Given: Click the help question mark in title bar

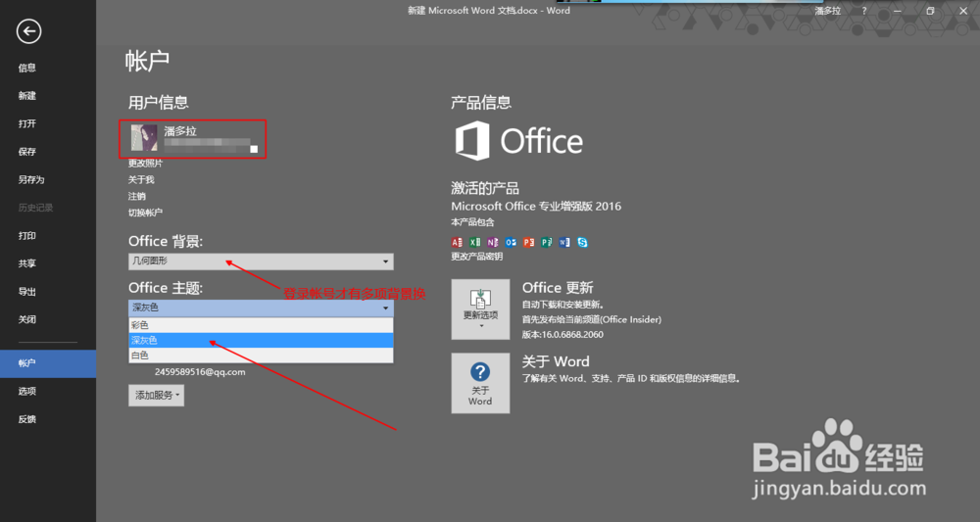Looking at the screenshot, I should (864, 11).
